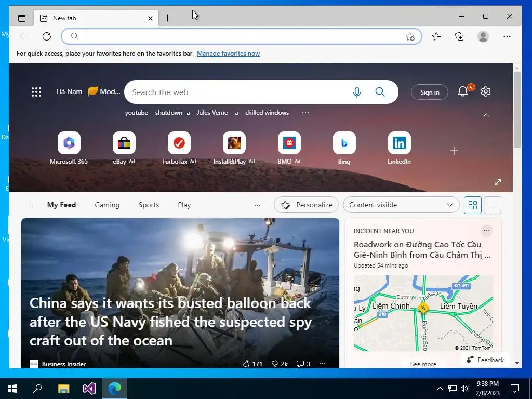Open the volume control in tray
The height and width of the screenshot is (399, 532).
coord(464,389)
